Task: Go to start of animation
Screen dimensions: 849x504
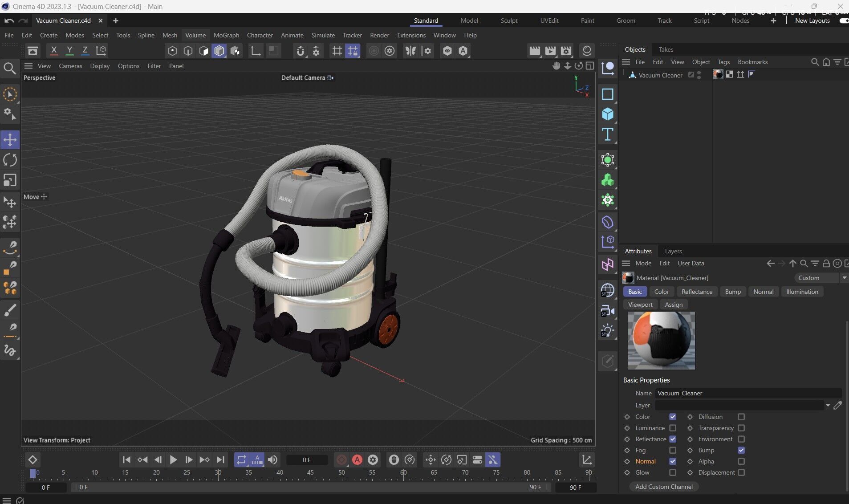Action: click(x=126, y=460)
